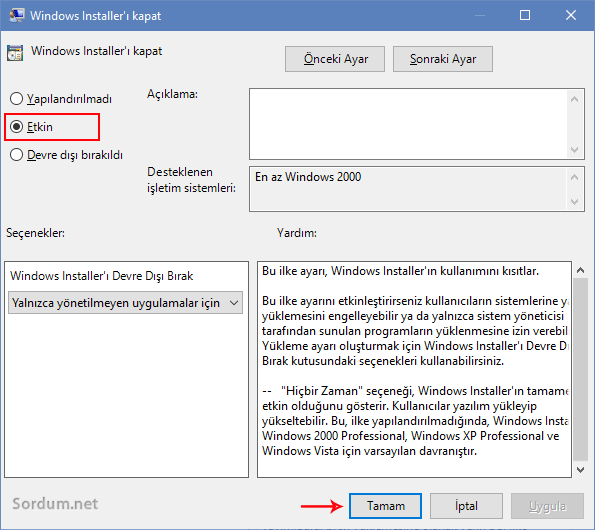The image size is (595, 530).
Task: Click help line starting with "Hiçbir Zaman" seçeneği
Action: (416, 391)
